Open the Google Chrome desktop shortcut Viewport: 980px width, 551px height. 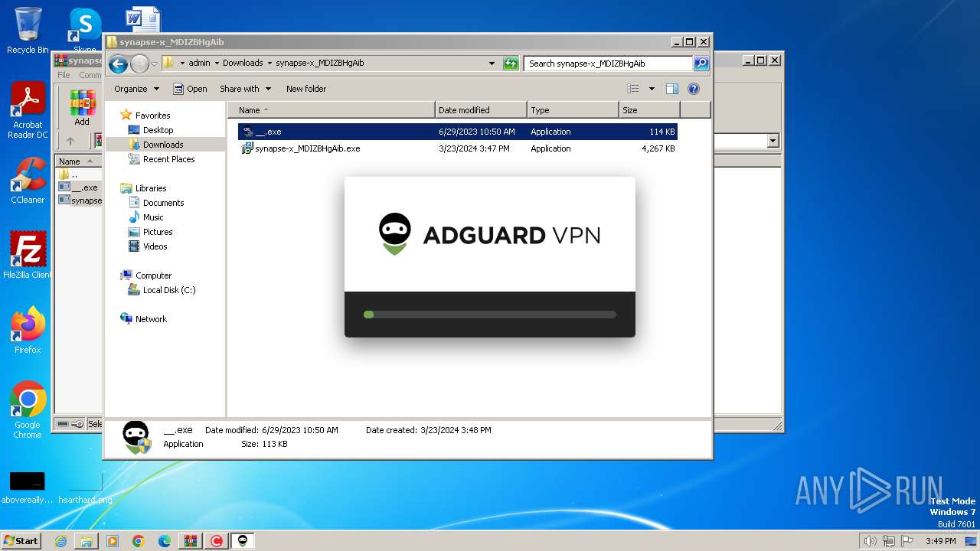pos(28,410)
